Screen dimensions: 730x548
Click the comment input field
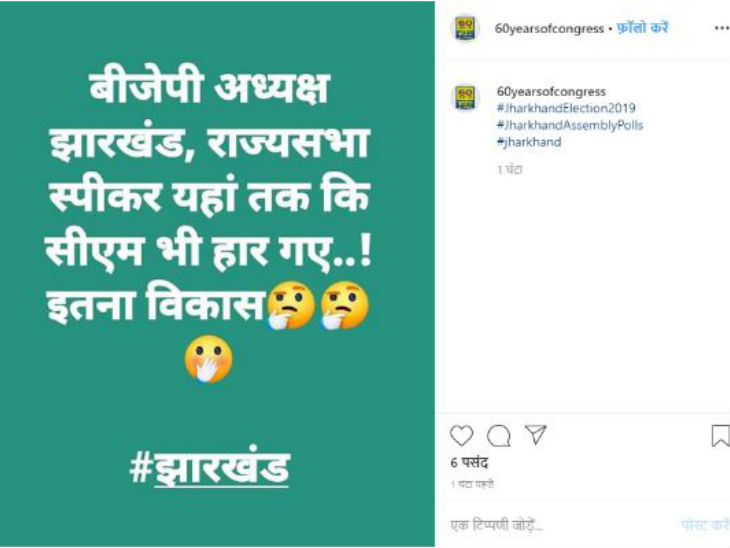click(559, 525)
